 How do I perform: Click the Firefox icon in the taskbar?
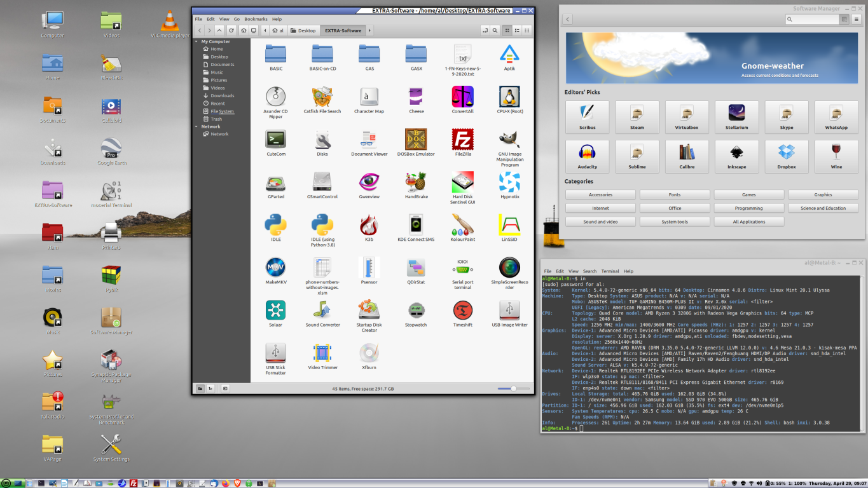(224, 484)
